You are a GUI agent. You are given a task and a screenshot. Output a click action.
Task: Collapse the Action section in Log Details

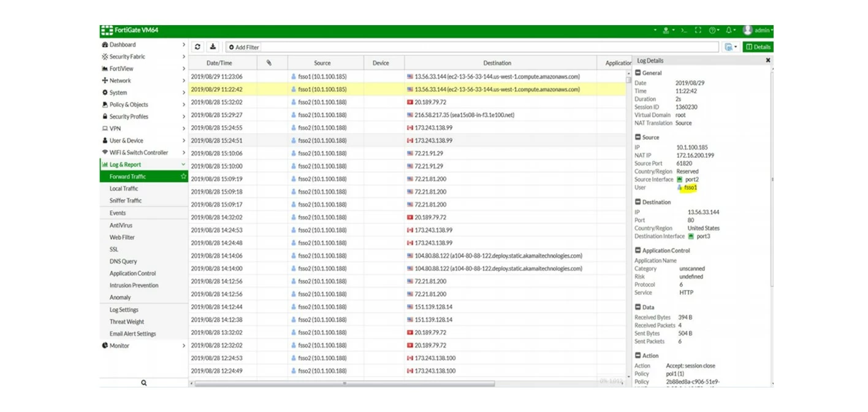(638, 356)
